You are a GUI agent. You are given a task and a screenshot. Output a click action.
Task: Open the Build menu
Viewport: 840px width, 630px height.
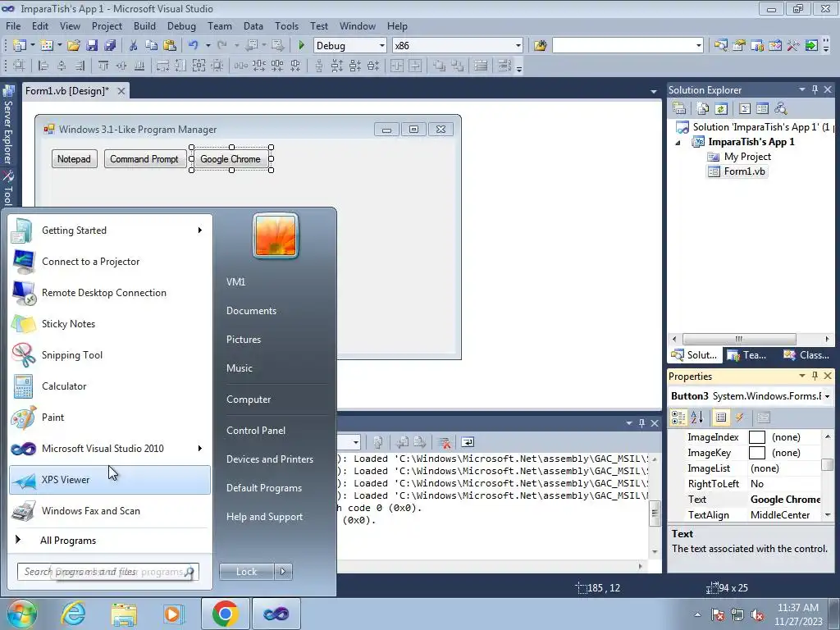pos(144,25)
